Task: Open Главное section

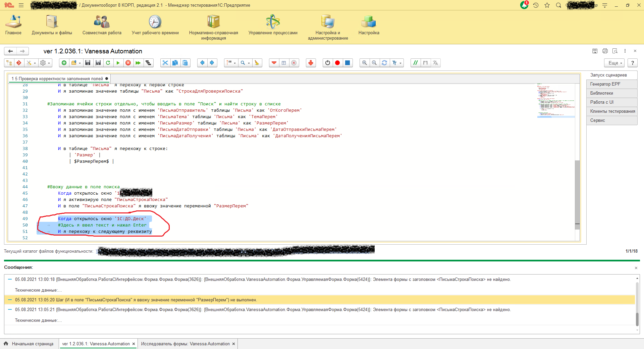Action: click(x=13, y=26)
